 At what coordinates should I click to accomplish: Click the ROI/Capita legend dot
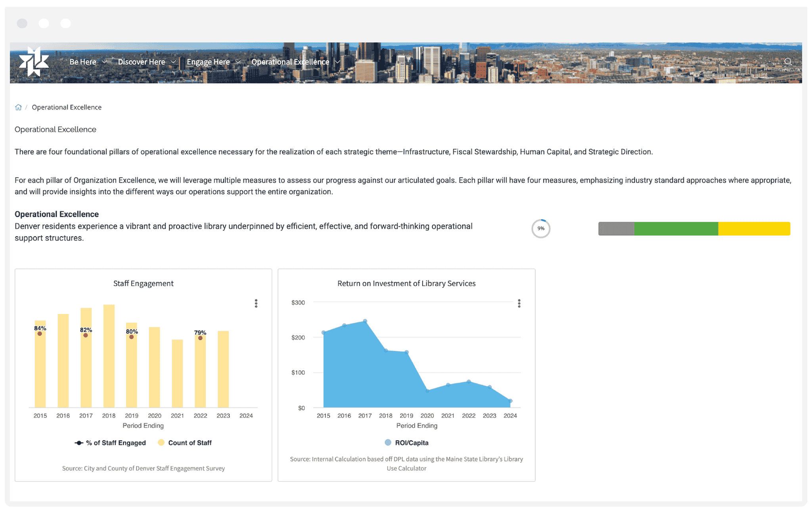pos(388,442)
